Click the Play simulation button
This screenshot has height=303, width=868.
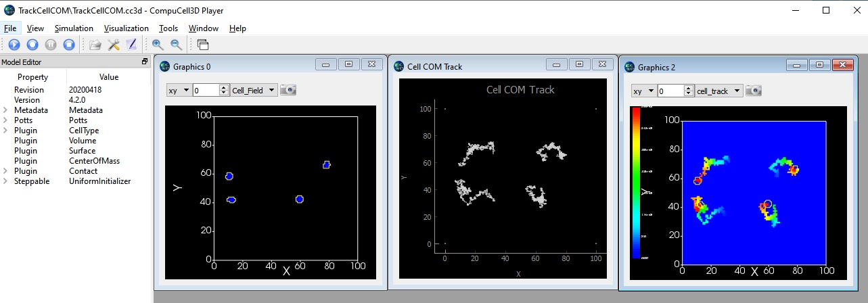[14, 45]
